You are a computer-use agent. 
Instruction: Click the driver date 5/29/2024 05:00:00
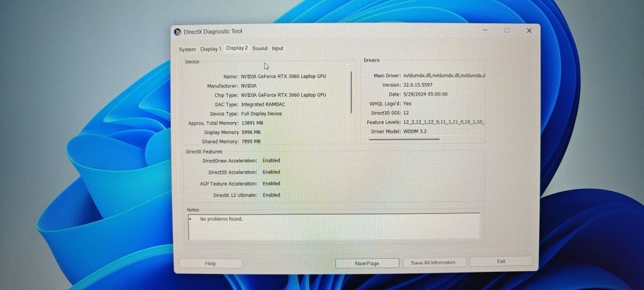(x=425, y=94)
